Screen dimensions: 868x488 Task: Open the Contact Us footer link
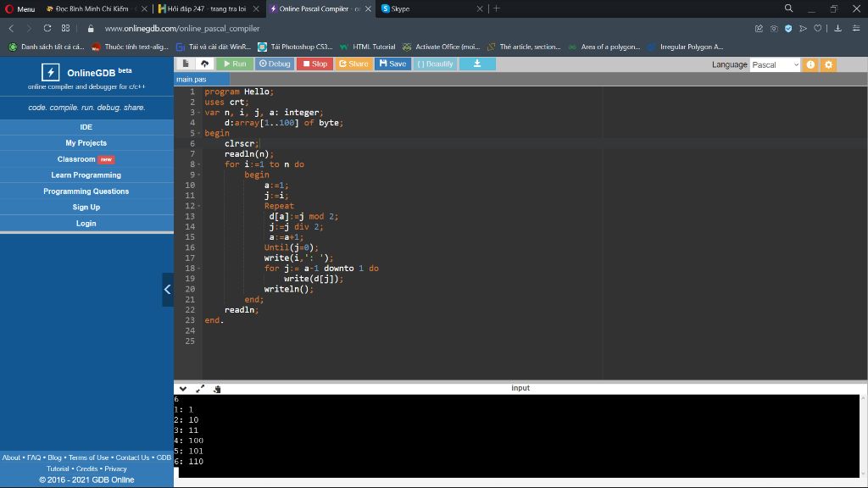coord(132,457)
